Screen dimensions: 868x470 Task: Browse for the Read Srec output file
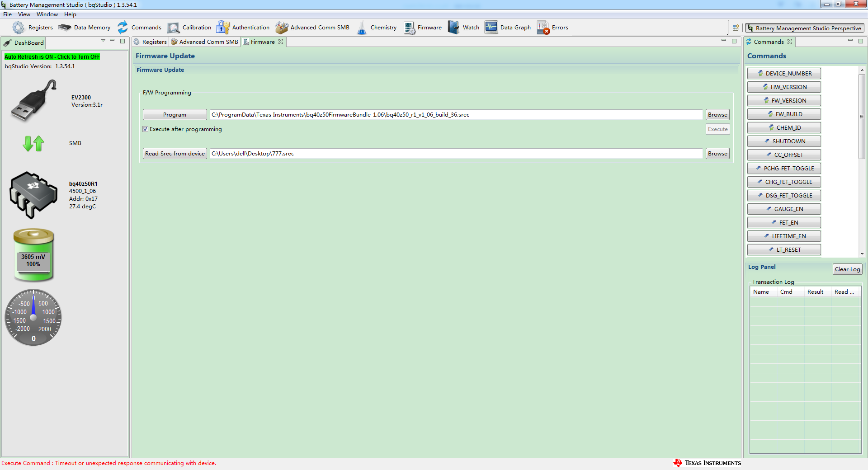click(718, 154)
